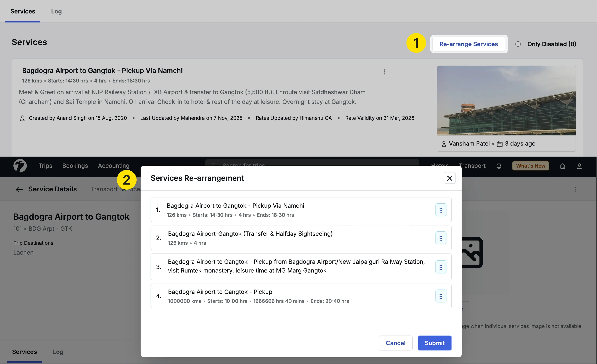
Task: Open the 'What's New' section
Action: pyautogui.click(x=530, y=166)
